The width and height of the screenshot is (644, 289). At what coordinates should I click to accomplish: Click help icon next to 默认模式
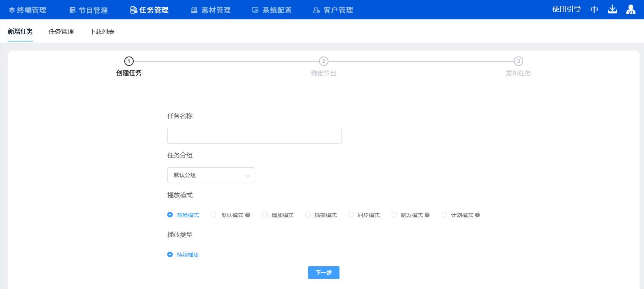pyautogui.click(x=248, y=215)
